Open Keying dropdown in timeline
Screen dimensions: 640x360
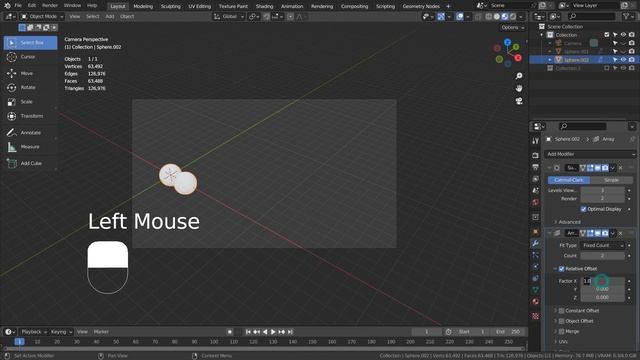coord(61,332)
